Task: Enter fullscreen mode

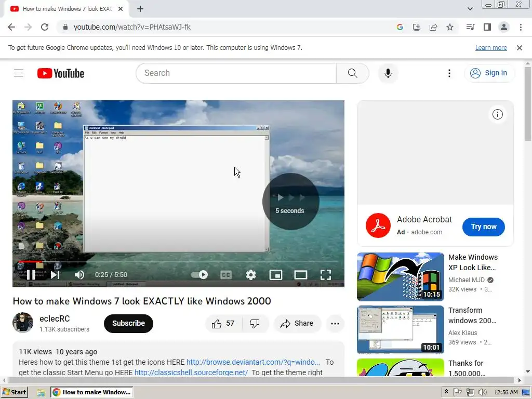Action: pos(326,275)
